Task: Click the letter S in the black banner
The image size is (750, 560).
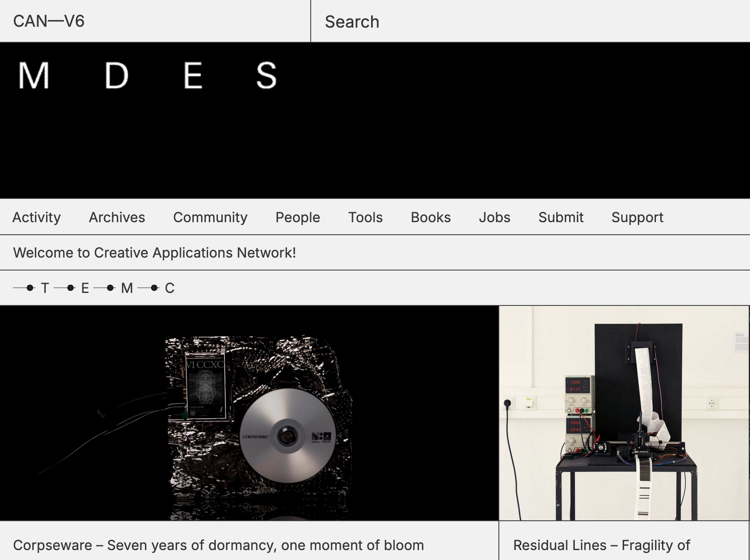Action: tap(266, 76)
